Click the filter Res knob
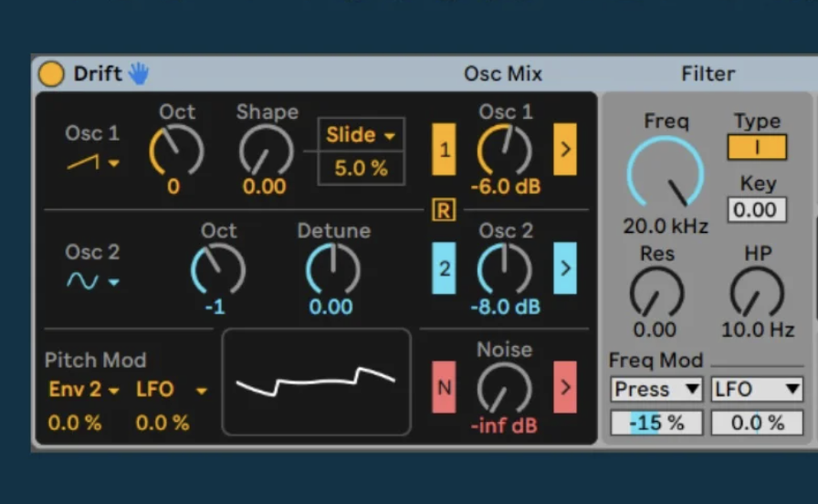Viewport: 818px width, 504px height. (x=656, y=293)
